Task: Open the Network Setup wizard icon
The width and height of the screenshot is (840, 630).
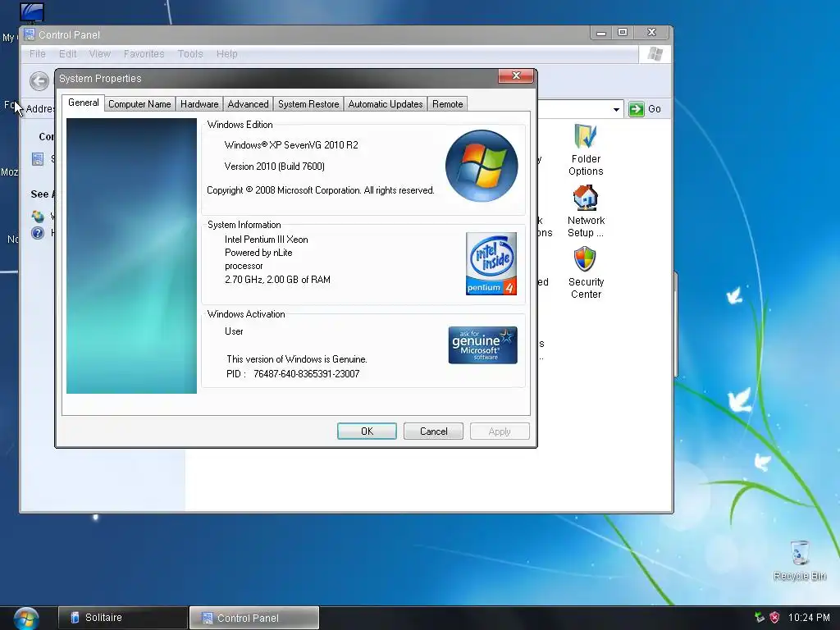Action: tap(586, 199)
